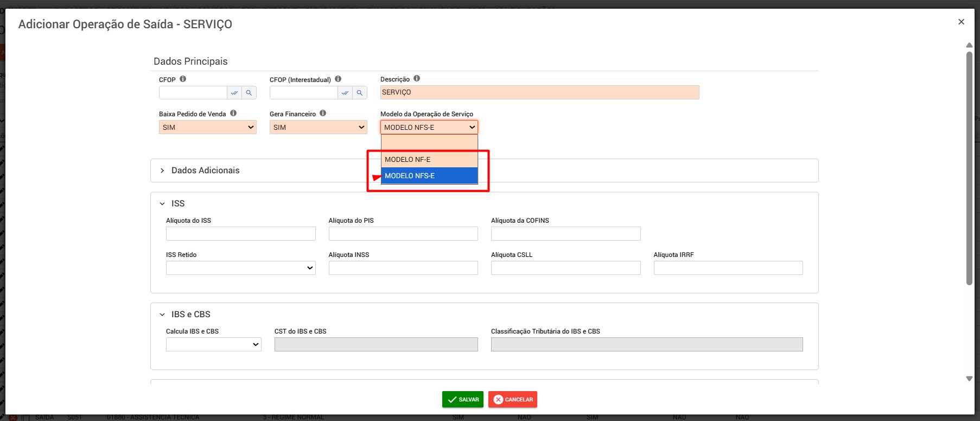Click the Descrição field containing SERVIÇO
Screen dimensions: 980x421
point(539,92)
